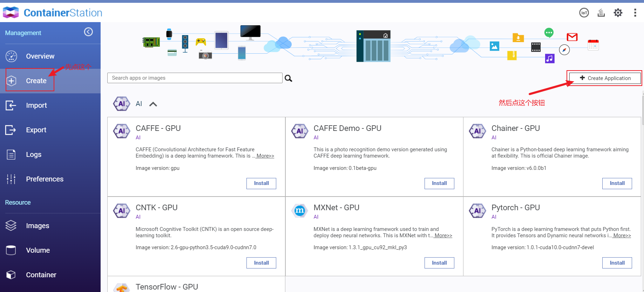The height and width of the screenshot is (292, 644).
Task: Collapse the sidebar with the arrow circle
Action: 88,32
